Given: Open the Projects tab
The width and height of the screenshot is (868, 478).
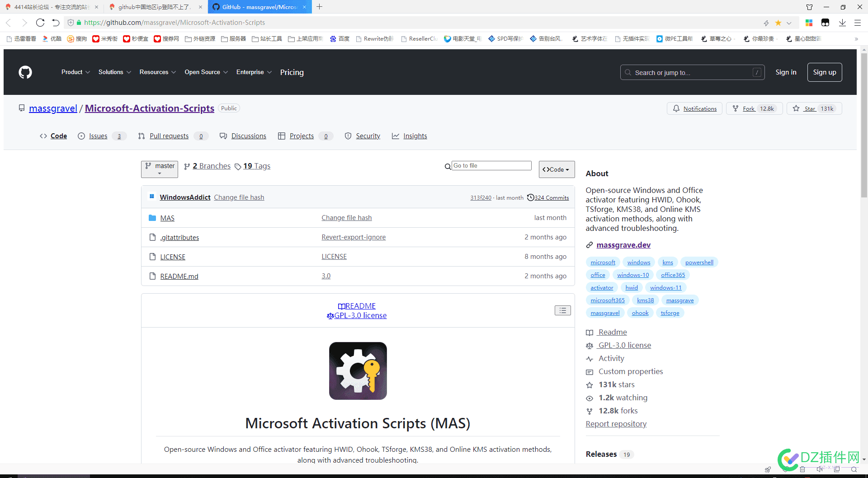Looking at the screenshot, I should pyautogui.click(x=305, y=136).
